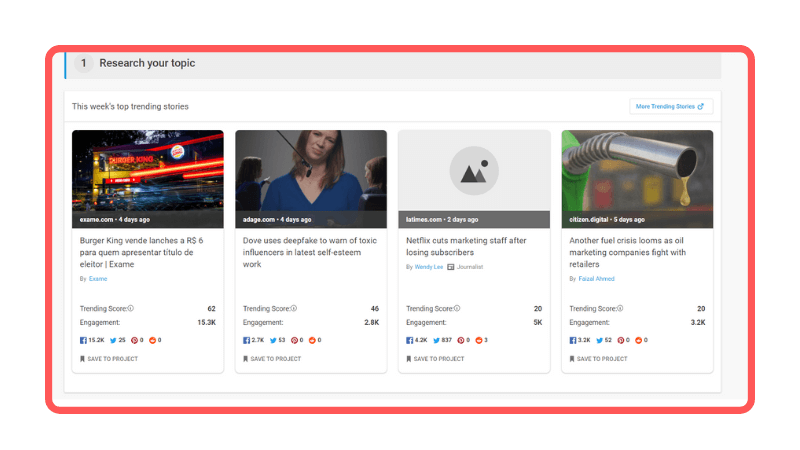This screenshot has height=450, width=800.
Task: Click Research your topic step header
Action: (393, 64)
